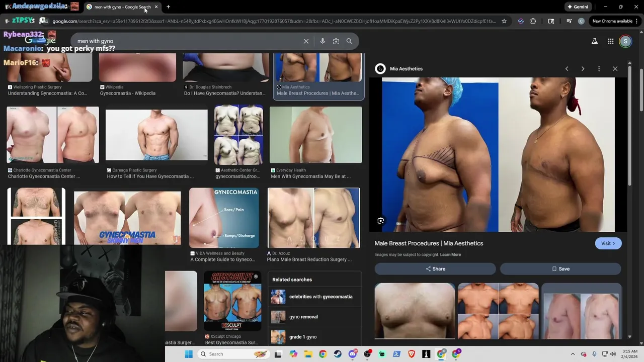
Task: Open Dr. Azouz Plano result
Action: [313, 225]
